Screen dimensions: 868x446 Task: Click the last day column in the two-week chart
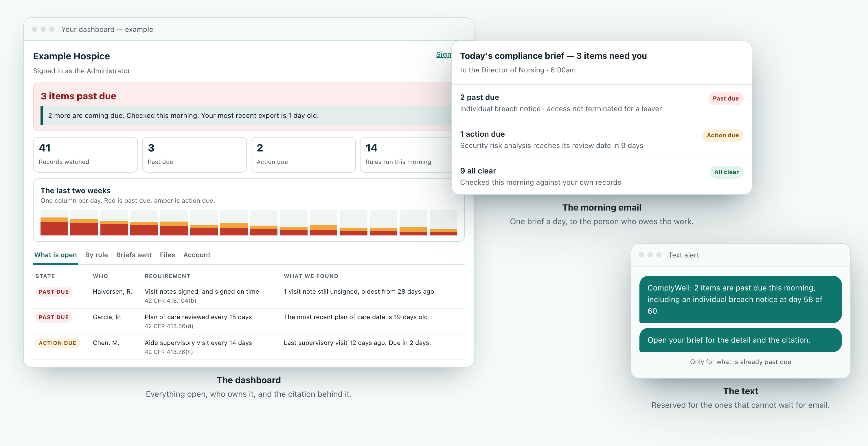coord(444,223)
